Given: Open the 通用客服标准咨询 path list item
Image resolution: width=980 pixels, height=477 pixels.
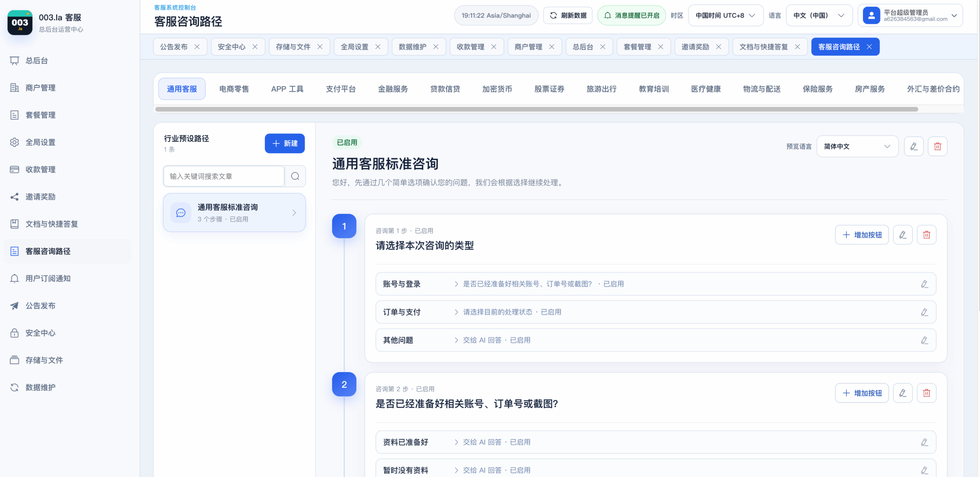Looking at the screenshot, I should [234, 212].
